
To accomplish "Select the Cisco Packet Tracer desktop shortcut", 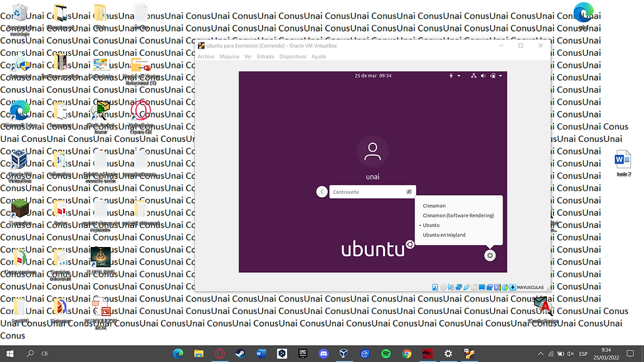I will 101,117.
